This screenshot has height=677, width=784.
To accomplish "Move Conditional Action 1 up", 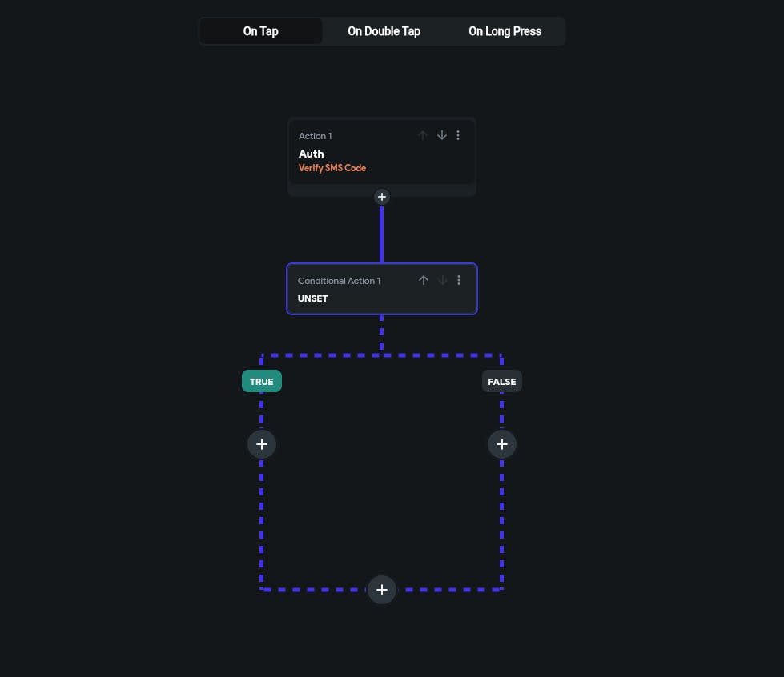I will tap(424, 280).
